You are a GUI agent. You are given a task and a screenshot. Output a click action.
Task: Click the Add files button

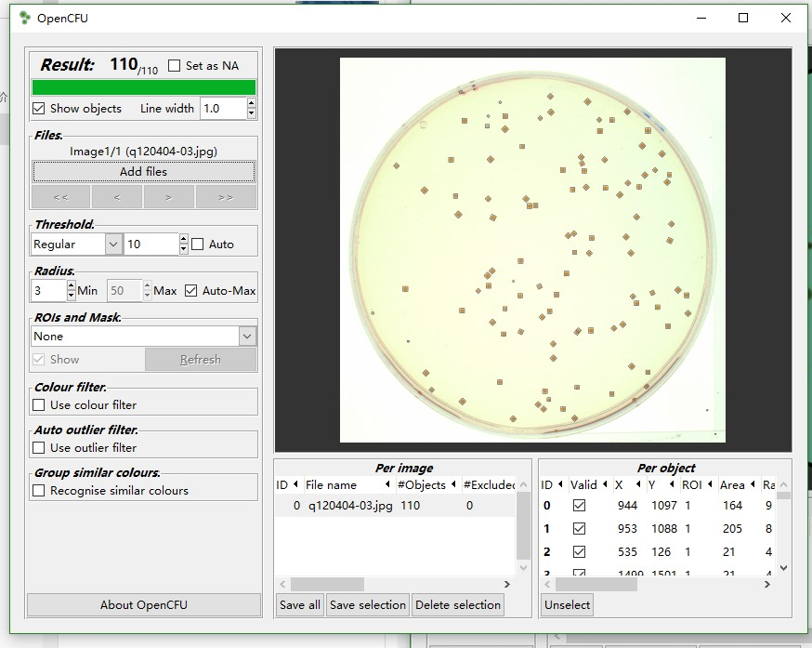click(x=143, y=171)
